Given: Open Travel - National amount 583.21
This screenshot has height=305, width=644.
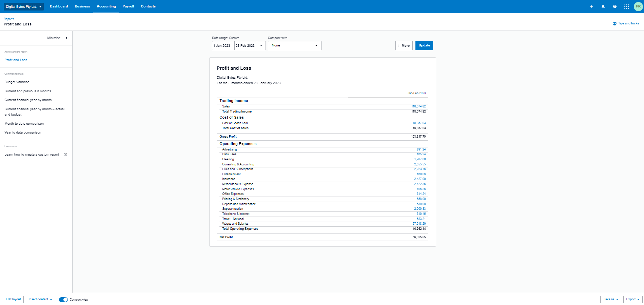Looking at the screenshot, I should coord(421,219).
